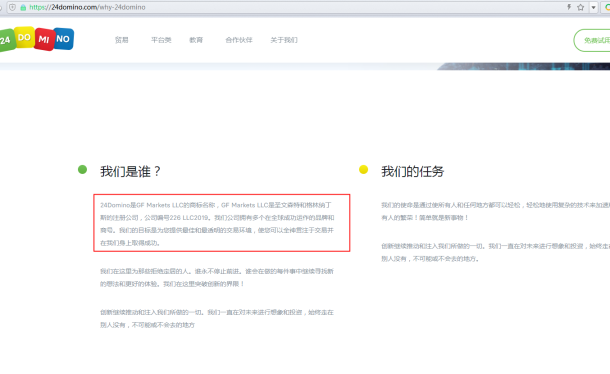Open the 贸易 navigation menu
610x374 pixels.
[121, 40]
